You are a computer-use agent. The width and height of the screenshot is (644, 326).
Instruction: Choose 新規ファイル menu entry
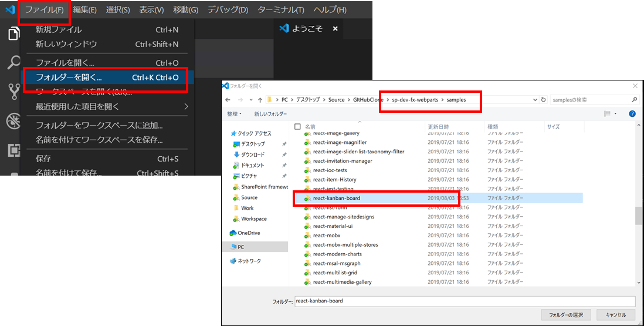point(107,29)
